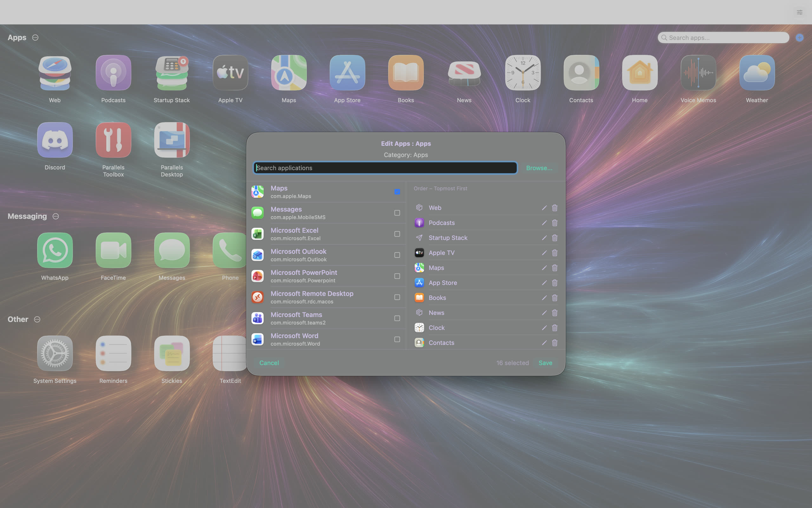Image resolution: width=812 pixels, height=508 pixels.
Task: Remove Startup Stack with trash icon
Action: pyautogui.click(x=555, y=238)
